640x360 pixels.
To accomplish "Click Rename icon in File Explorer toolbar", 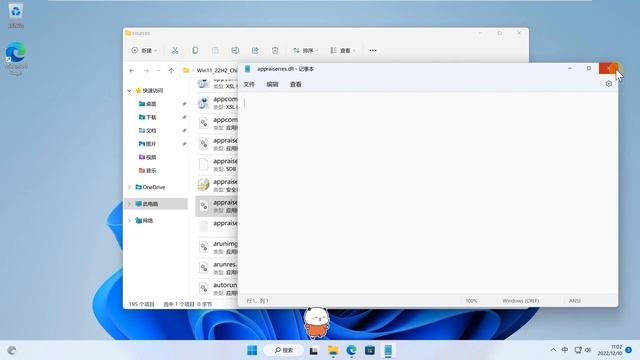I will (x=235, y=50).
